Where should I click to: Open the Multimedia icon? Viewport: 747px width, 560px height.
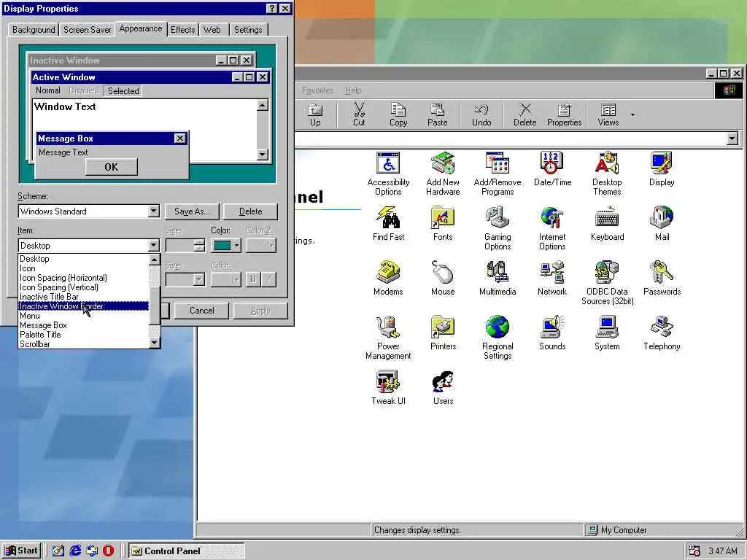498,279
